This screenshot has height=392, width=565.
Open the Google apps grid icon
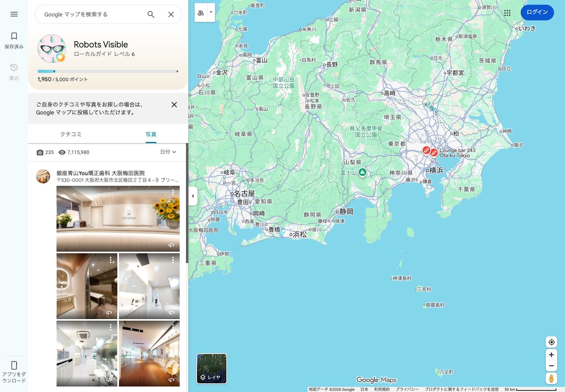(x=507, y=13)
